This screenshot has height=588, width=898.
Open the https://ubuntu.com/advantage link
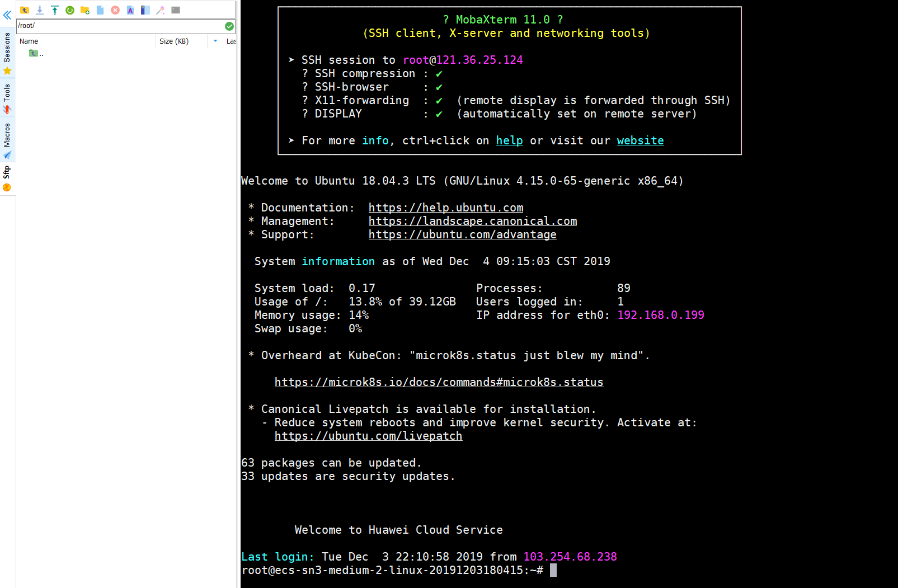click(463, 234)
